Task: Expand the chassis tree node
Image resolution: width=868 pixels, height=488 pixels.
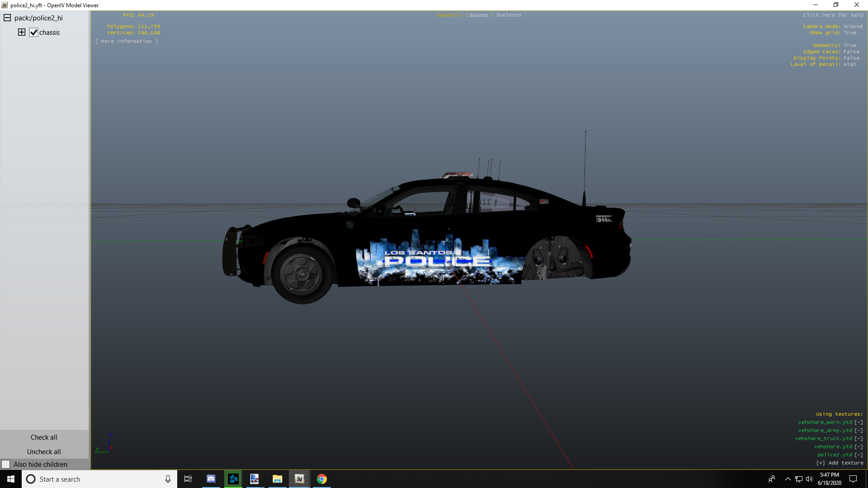Action: point(22,33)
